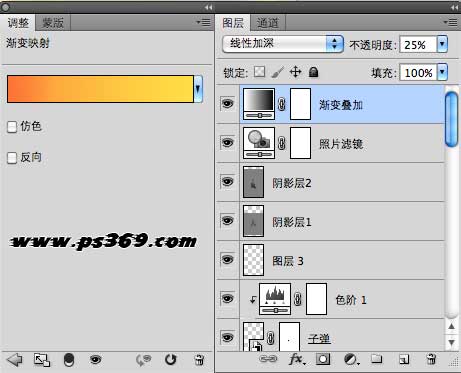The width and height of the screenshot is (461, 373).
Task: Select 图层 3 layer thumbnail
Action: [253, 260]
